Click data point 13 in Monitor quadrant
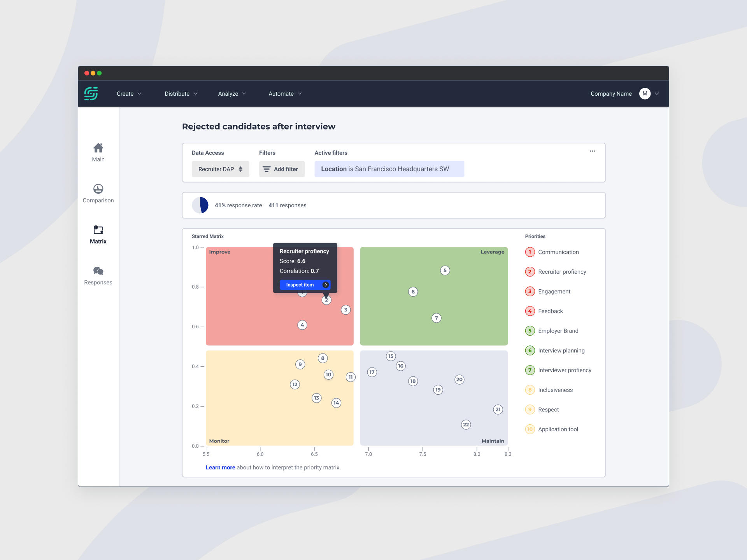This screenshot has height=560, width=747. coord(317,398)
